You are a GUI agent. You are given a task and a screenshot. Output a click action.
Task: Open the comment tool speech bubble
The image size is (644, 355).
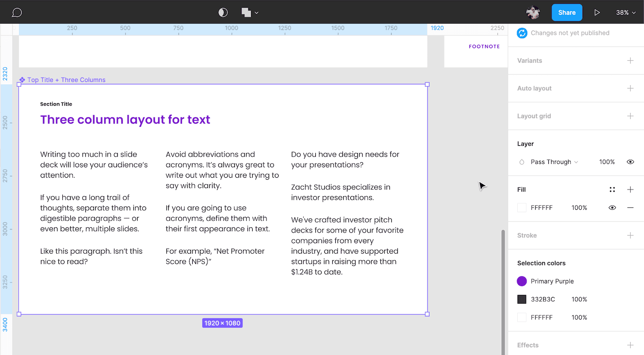pyautogui.click(x=17, y=13)
